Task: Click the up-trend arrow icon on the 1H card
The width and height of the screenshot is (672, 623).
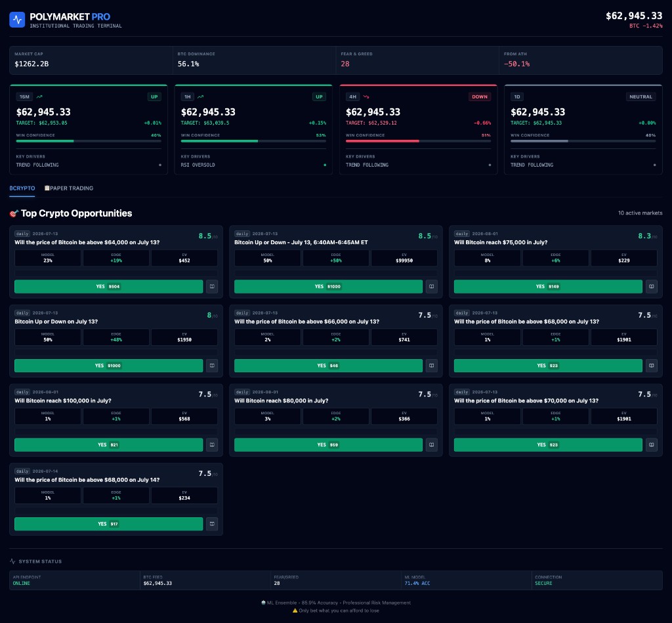Action: click(200, 97)
